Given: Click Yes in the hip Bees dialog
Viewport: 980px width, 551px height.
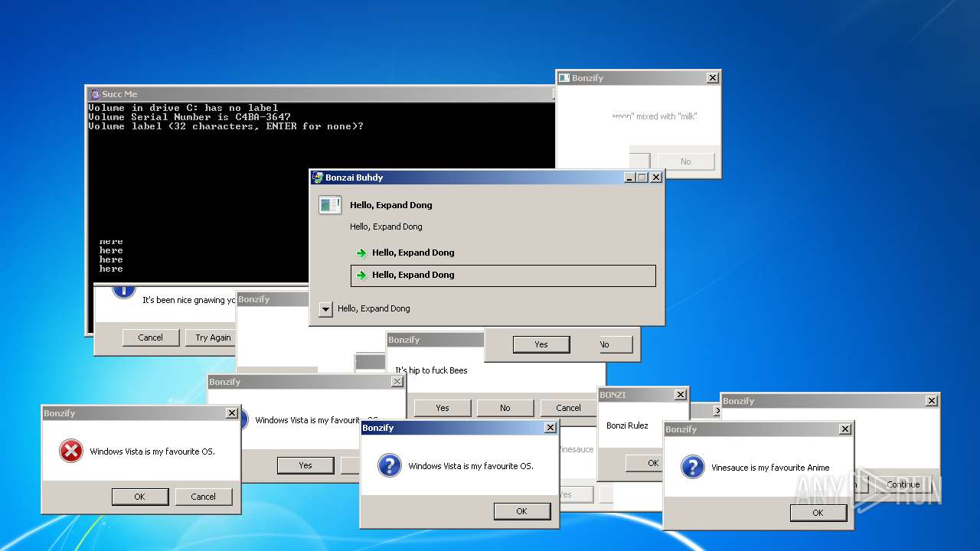Looking at the screenshot, I should [x=443, y=408].
